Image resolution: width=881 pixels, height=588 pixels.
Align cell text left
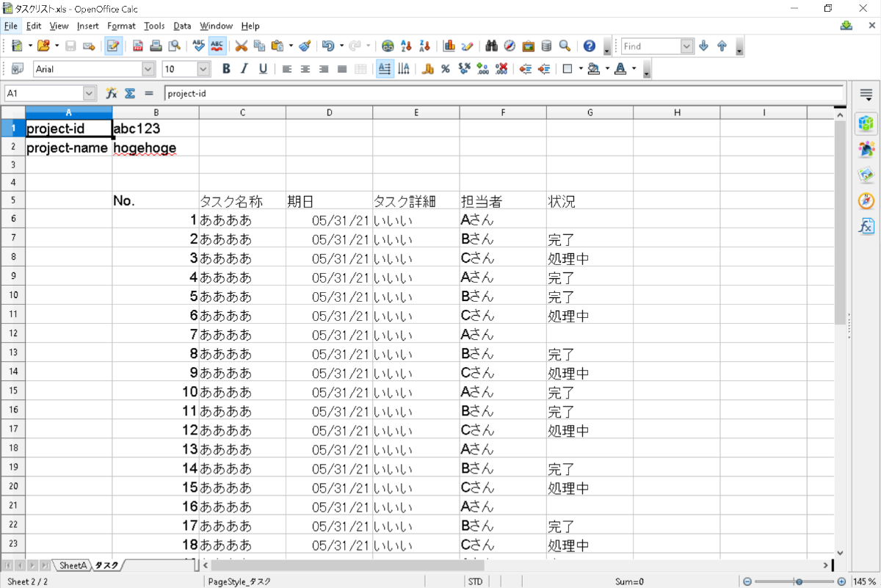(x=287, y=69)
